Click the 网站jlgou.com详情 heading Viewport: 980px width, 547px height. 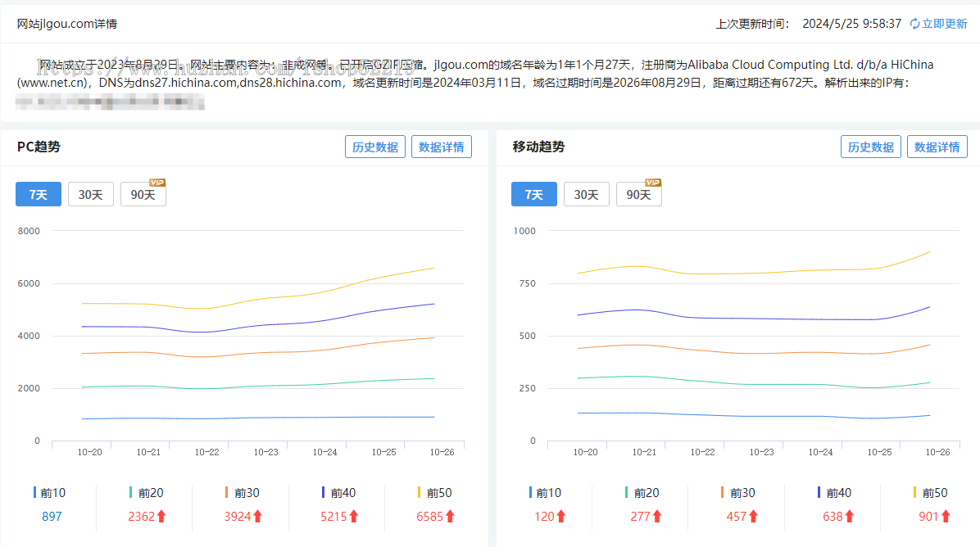pyautogui.click(x=67, y=24)
